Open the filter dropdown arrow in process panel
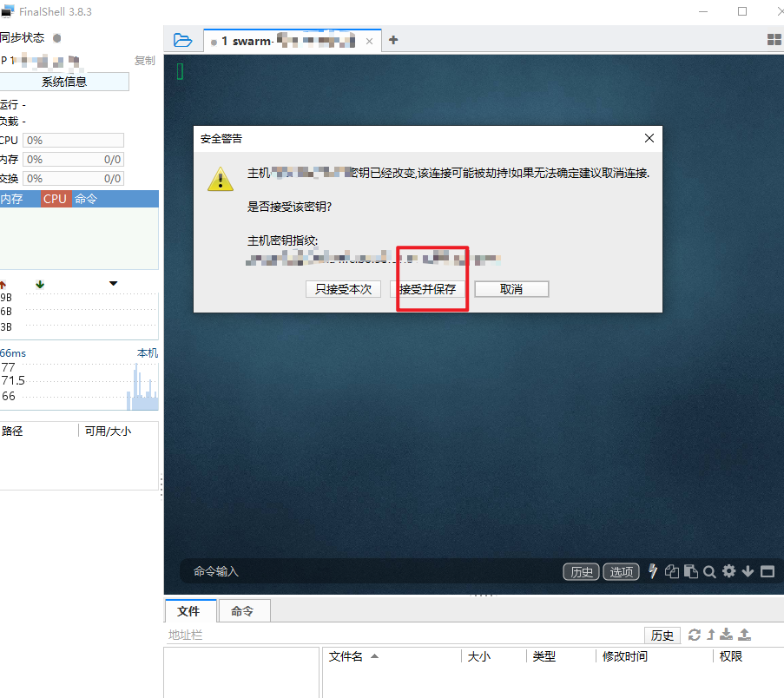The width and height of the screenshot is (784, 698). pyautogui.click(x=111, y=283)
